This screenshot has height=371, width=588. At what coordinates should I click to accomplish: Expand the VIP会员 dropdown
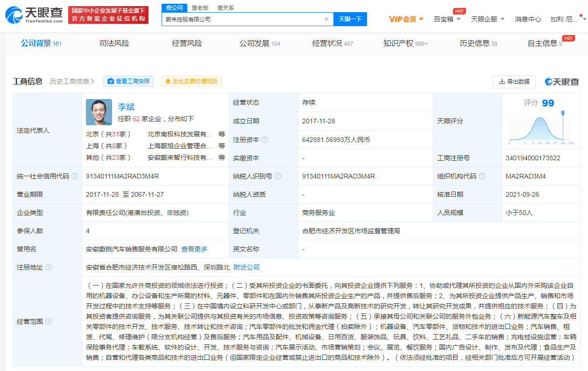(406, 19)
